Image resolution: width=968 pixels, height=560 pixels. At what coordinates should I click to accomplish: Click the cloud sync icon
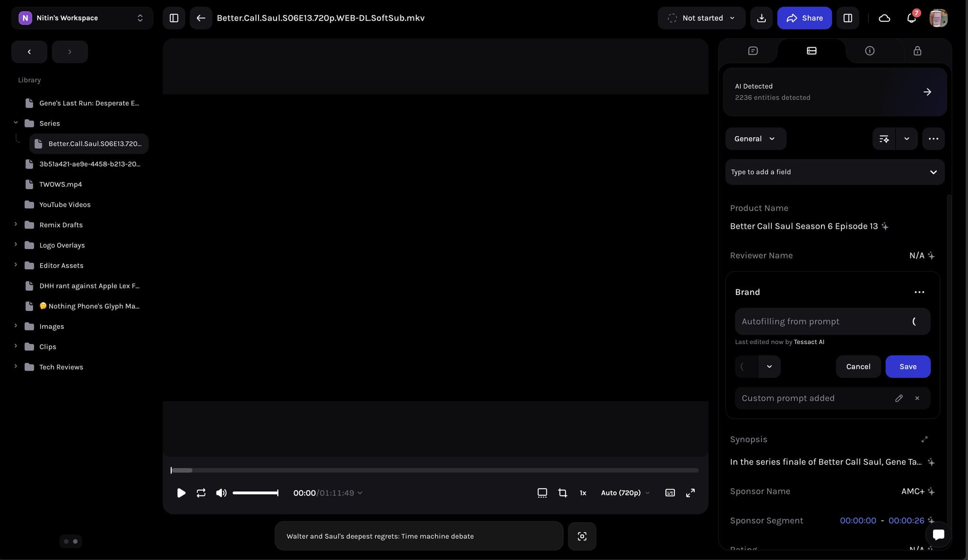pos(884,18)
